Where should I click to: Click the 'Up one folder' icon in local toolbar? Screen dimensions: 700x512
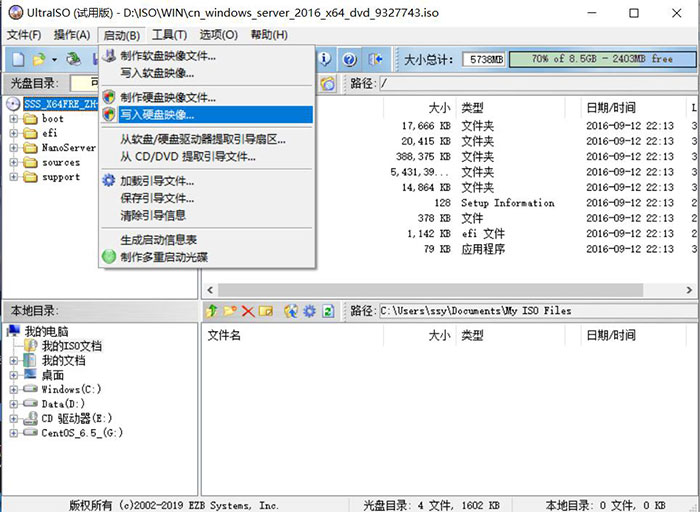[212, 311]
